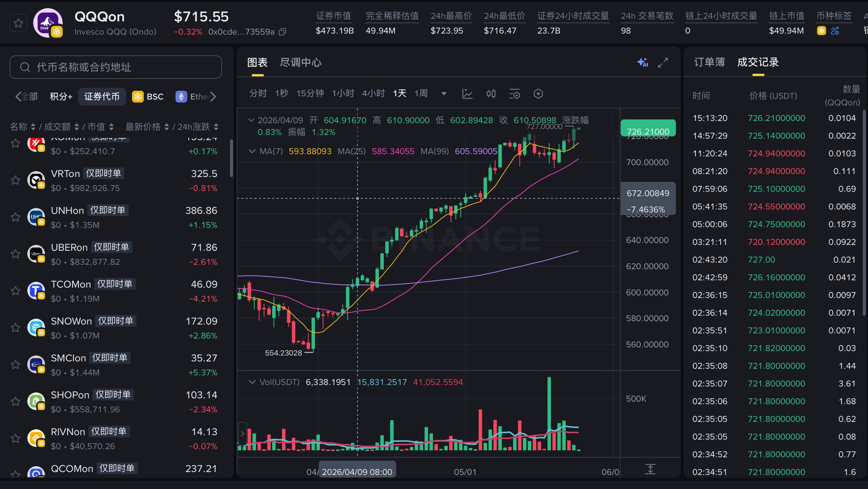
Task: Focus the token name search field
Action: (116, 67)
